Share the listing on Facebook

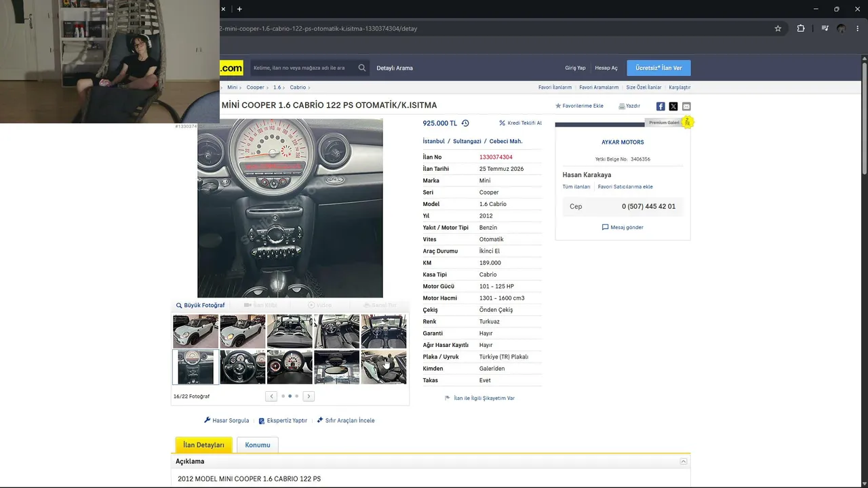(660, 106)
